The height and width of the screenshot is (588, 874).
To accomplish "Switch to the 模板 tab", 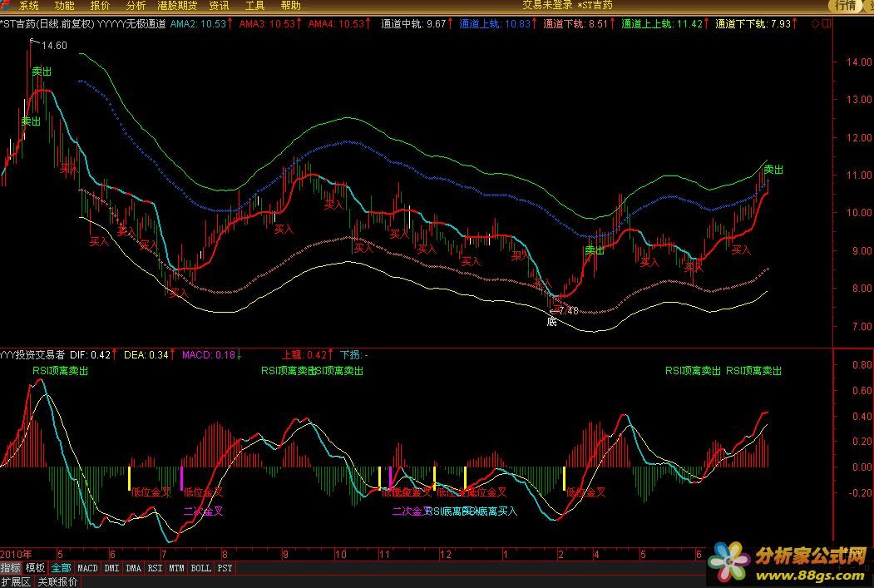I will coord(35,568).
